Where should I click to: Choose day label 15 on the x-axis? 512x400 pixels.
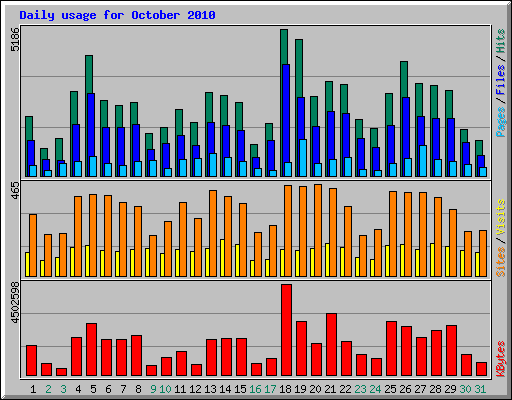(x=240, y=389)
